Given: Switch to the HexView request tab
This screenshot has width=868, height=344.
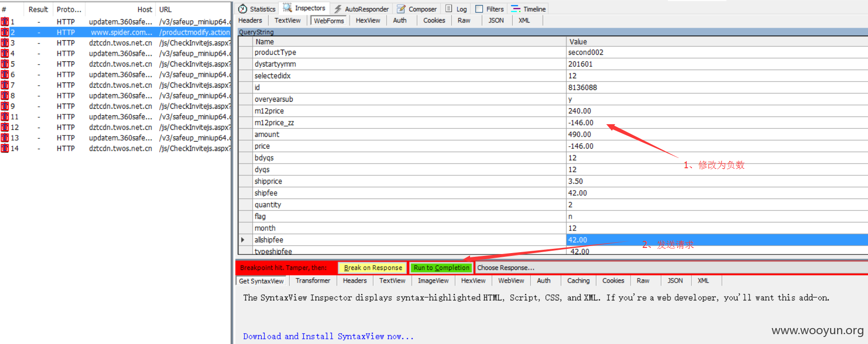Looking at the screenshot, I should click(x=368, y=20).
